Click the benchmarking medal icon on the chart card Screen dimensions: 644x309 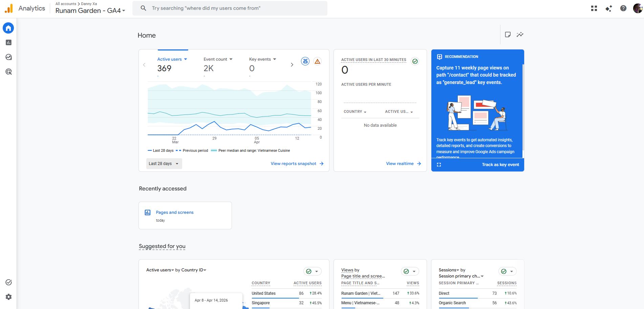click(x=305, y=61)
